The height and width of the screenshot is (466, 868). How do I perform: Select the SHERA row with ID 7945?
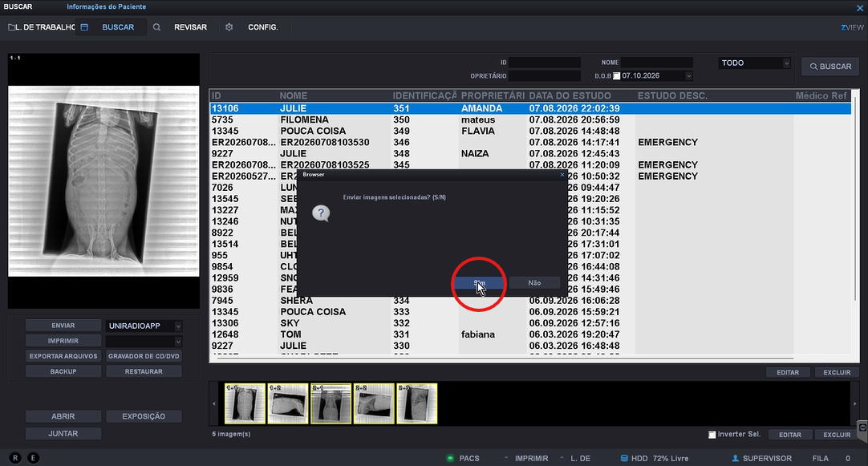[x=530, y=301]
